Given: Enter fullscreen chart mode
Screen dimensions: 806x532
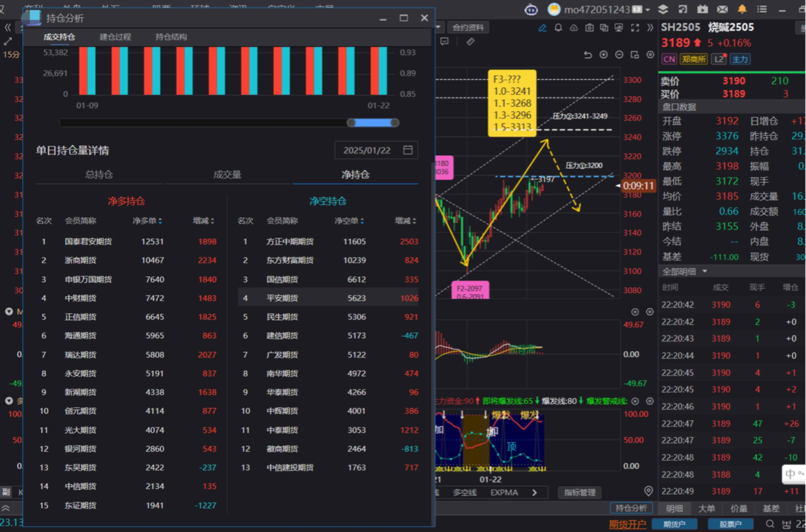Looking at the screenshot, I should click(x=635, y=28).
